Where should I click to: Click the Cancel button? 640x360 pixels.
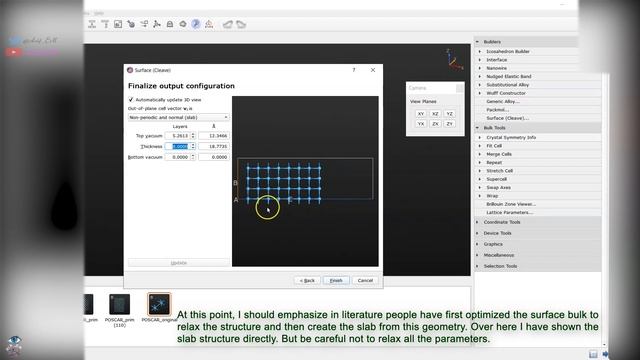365,280
